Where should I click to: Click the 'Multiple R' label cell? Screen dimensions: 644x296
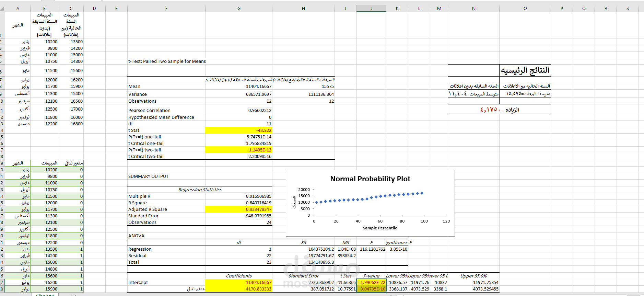click(x=166, y=196)
